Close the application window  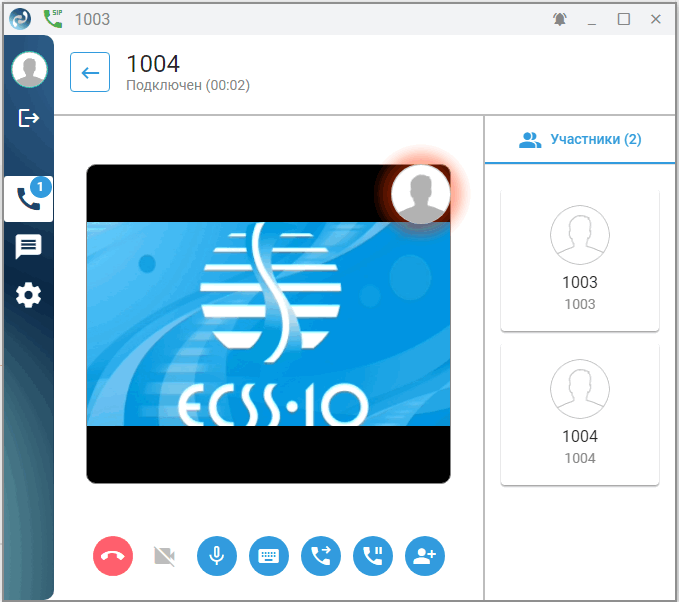tap(656, 19)
